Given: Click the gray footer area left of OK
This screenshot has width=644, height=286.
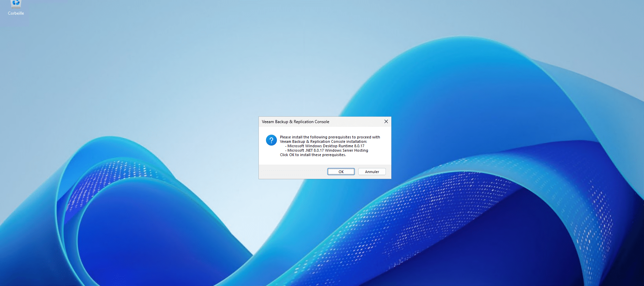Looking at the screenshot, I should pyautogui.click(x=293, y=172).
